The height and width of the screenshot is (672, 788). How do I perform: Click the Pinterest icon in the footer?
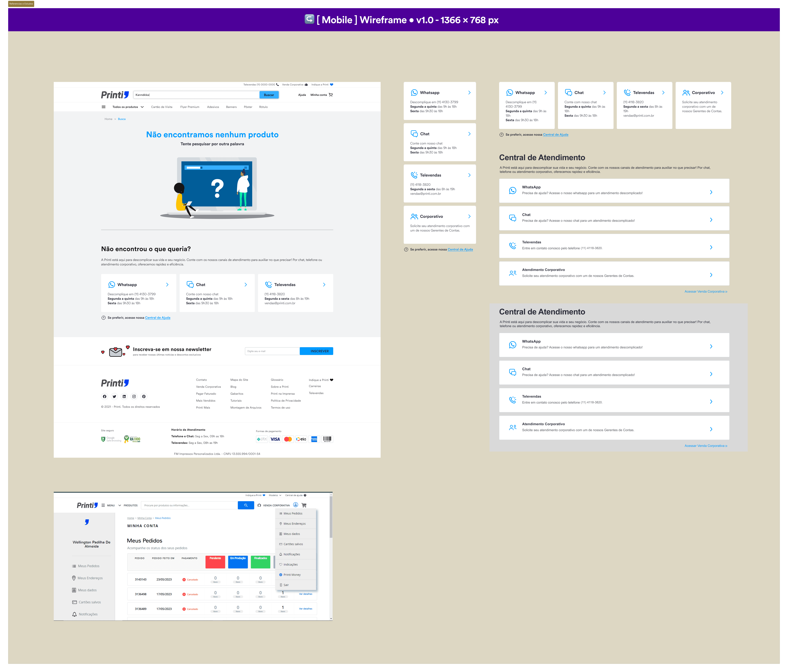click(144, 396)
